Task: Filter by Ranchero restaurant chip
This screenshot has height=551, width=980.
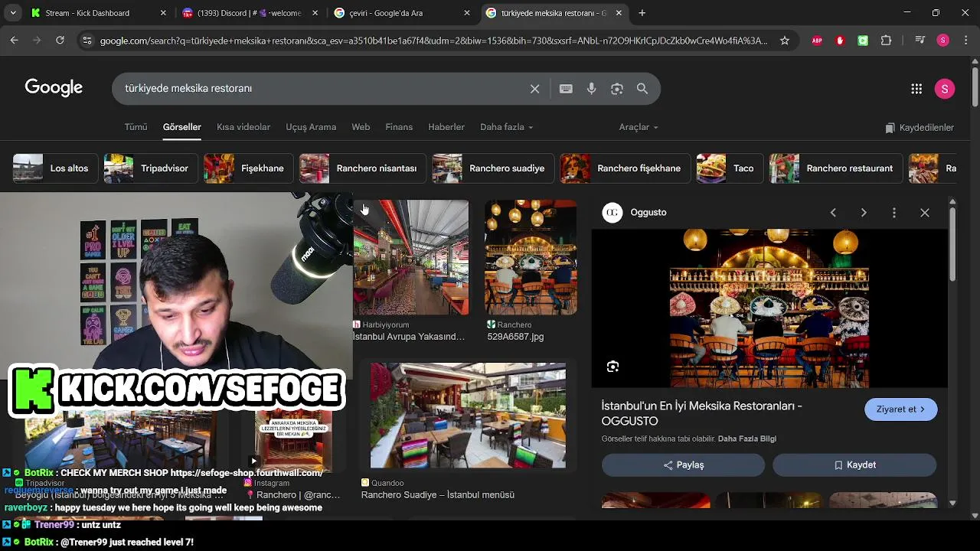Action: click(x=835, y=168)
